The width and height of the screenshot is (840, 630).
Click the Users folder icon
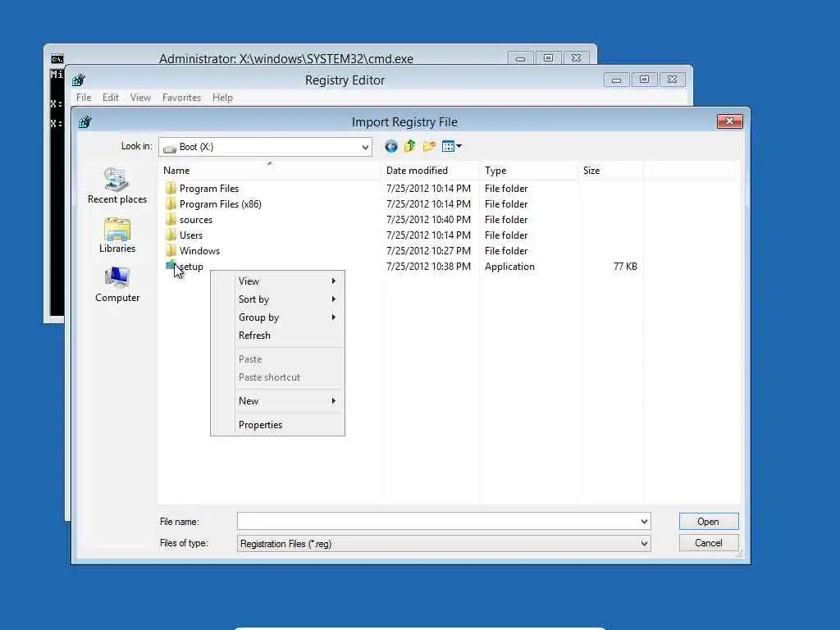point(171,235)
